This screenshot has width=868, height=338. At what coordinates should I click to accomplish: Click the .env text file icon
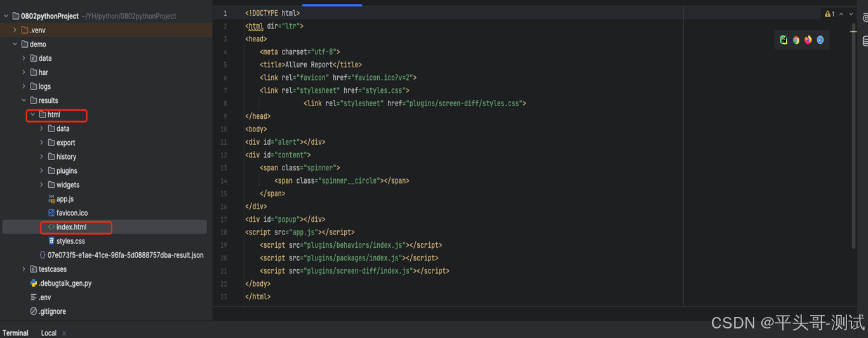(34, 297)
